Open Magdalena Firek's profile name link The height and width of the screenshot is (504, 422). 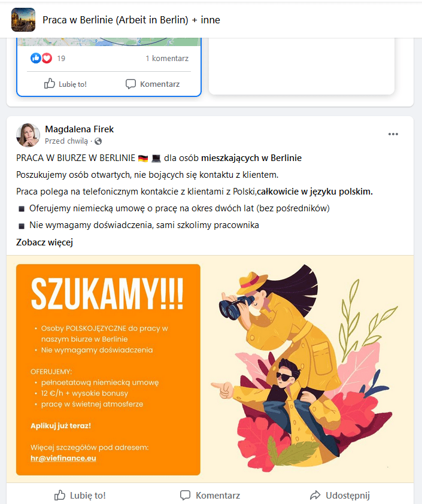coord(79,129)
